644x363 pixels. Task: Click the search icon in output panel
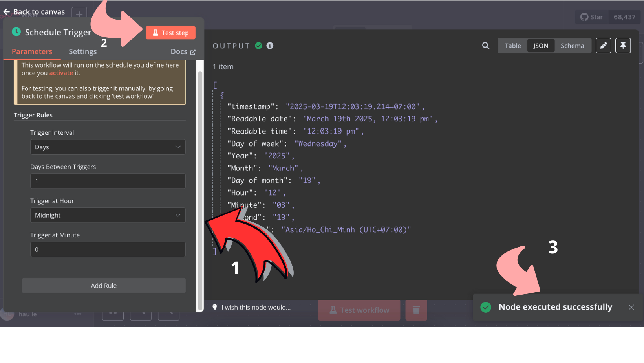coord(486,46)
